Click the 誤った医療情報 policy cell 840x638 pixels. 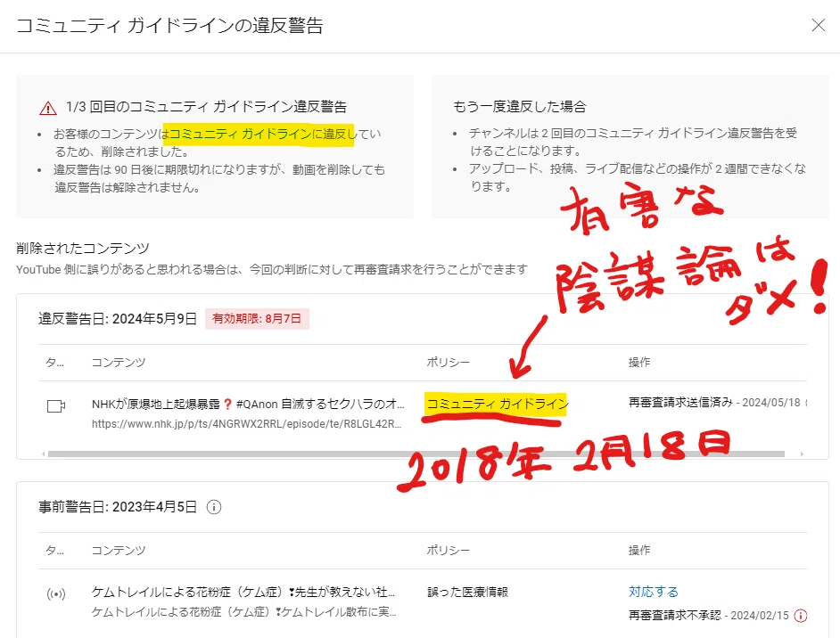pos(467,592)
